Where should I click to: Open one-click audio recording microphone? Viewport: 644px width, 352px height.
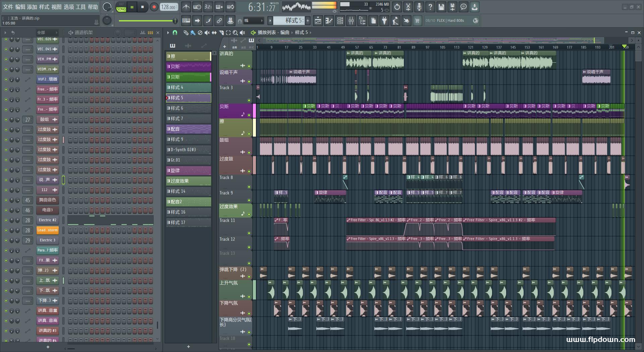[419, 7]
